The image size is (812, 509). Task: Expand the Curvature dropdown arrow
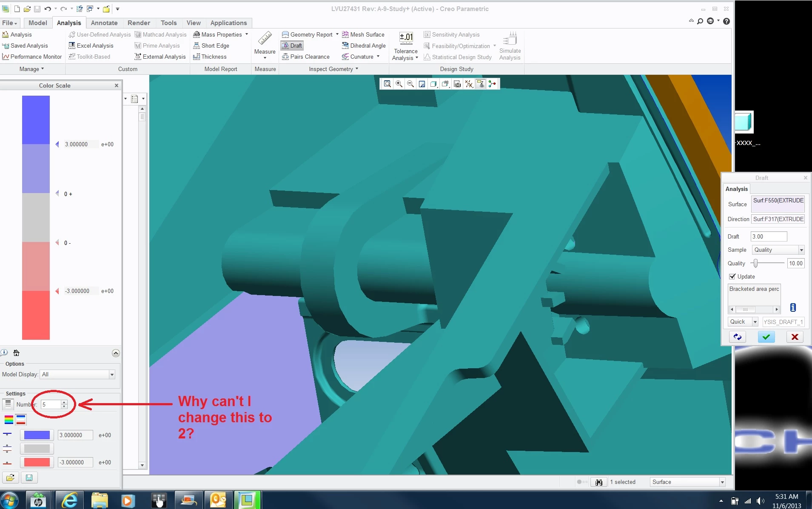(x=378, y=56)
